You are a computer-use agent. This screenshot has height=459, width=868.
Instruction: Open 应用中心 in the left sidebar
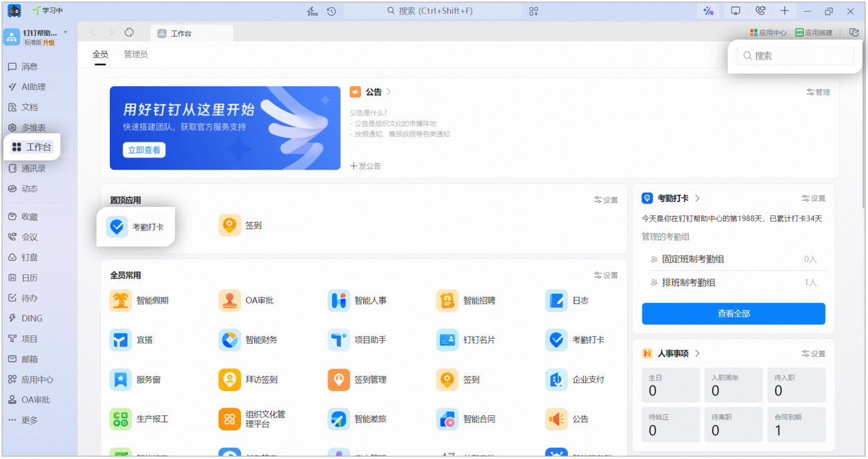[31, 379]
